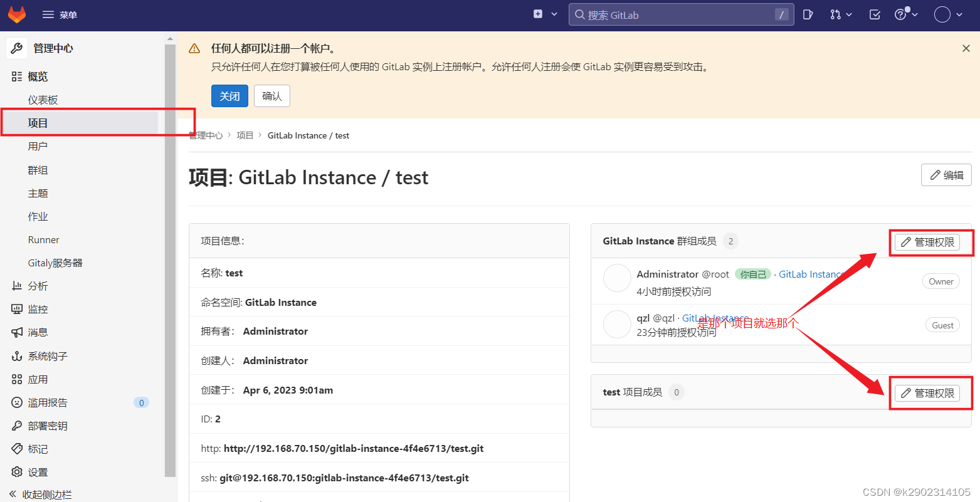Expand the help menu chevron

pyautogui.click(x=915, y=14)
